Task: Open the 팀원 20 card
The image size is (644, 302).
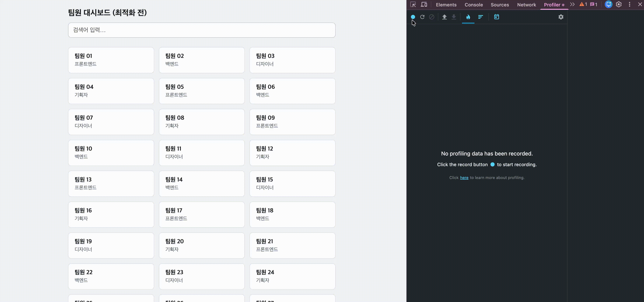Action: [x=202, y=246]
